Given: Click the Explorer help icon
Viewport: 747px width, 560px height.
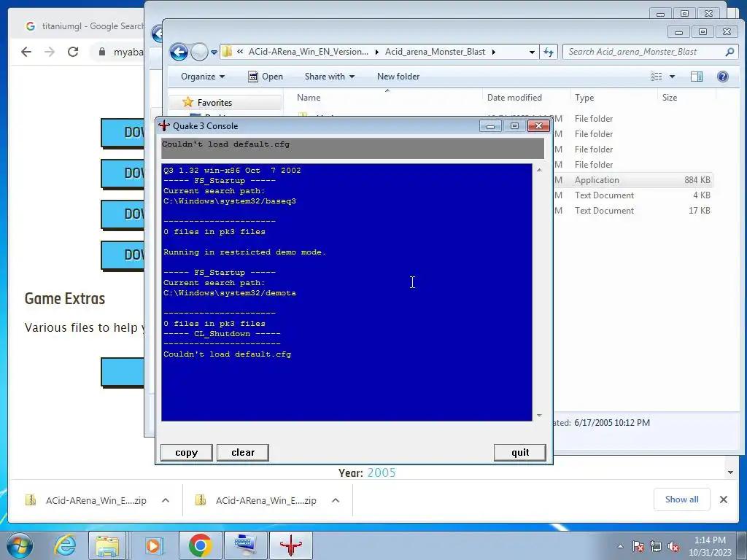Looking at the screenshot, I should tap(723, 77).
